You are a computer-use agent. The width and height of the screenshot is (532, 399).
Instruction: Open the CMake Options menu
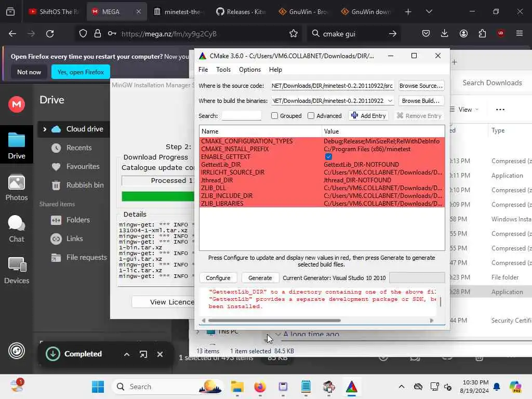pyautogui.click(x=250, y=70)
